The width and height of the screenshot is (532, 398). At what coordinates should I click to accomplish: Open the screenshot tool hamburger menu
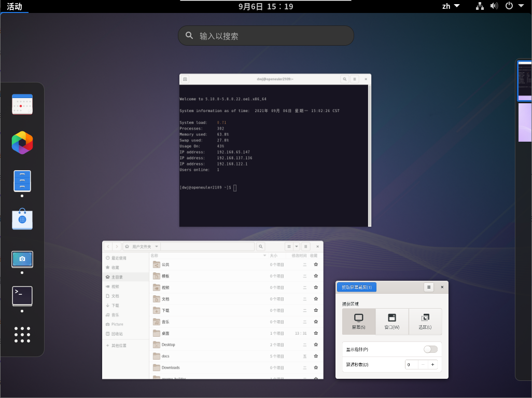428,287
